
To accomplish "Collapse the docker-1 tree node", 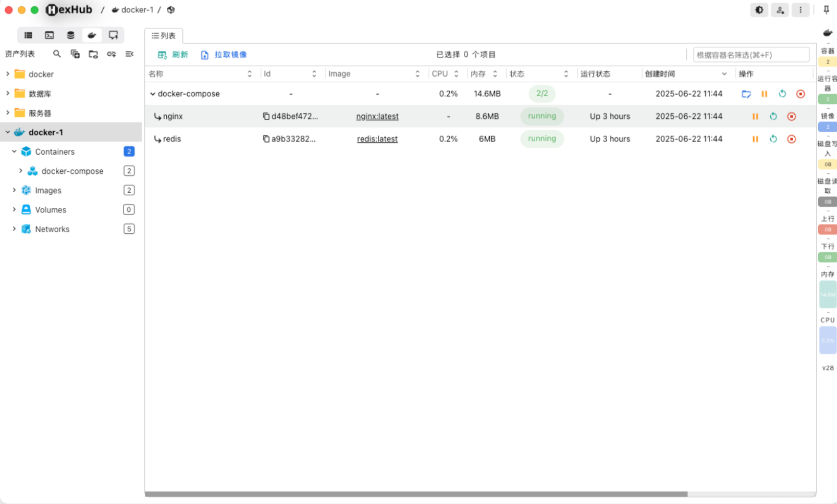I will [x=8, y=132].
